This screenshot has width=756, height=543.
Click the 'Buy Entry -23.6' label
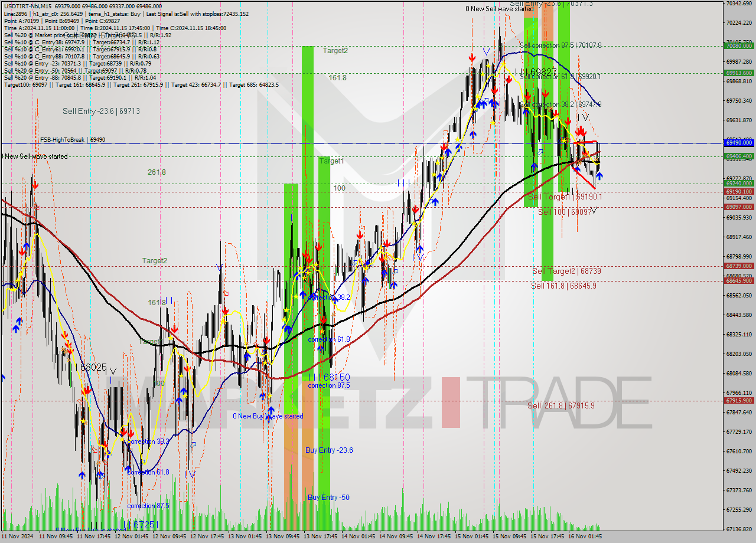[329, 450]
